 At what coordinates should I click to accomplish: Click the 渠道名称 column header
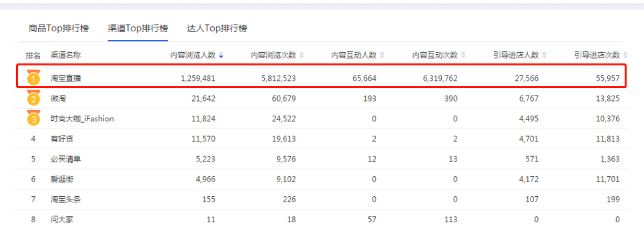65,55
